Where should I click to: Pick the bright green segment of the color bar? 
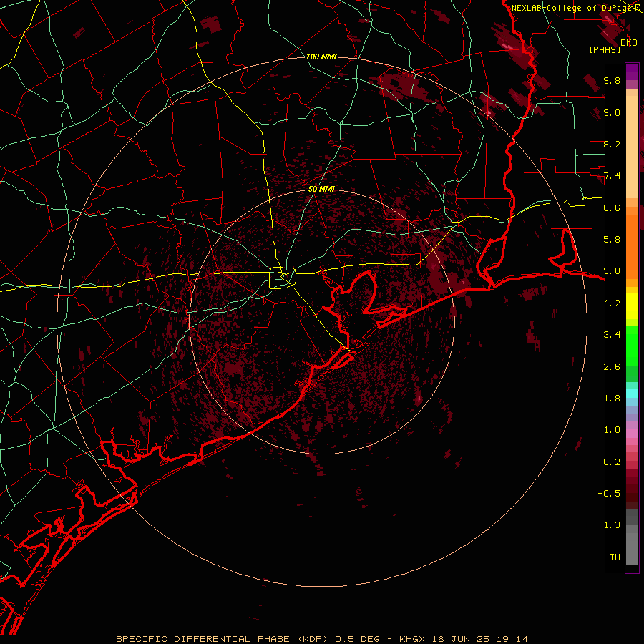(632, 346)
